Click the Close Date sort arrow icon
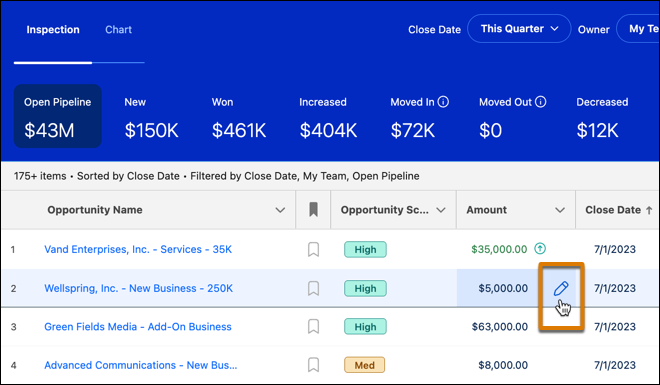 pyautogui.click(x=649, y=210)
